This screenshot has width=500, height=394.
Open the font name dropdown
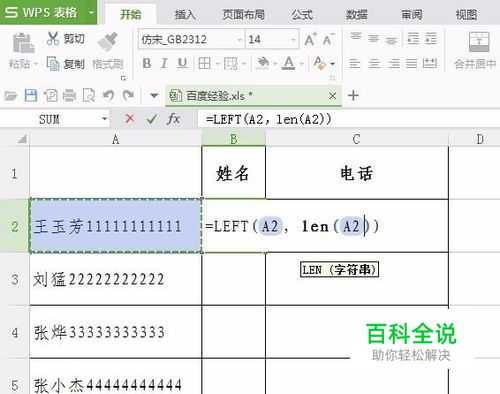(240, 40)
